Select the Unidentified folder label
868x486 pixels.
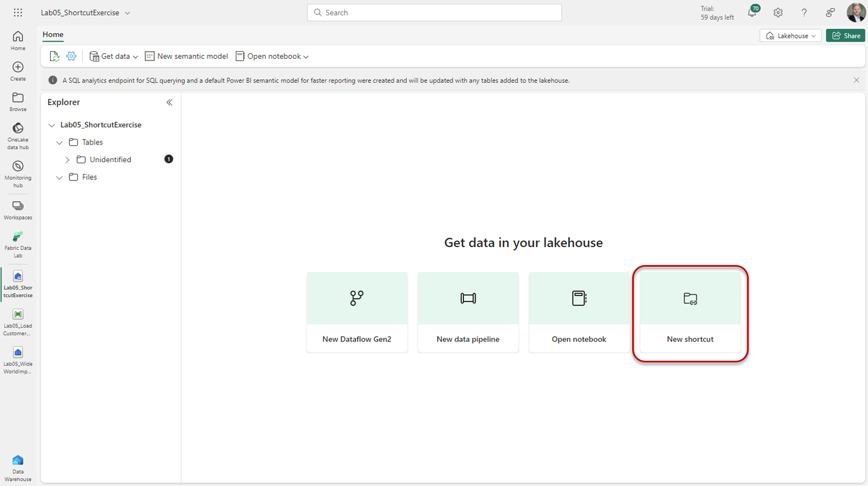111,160
